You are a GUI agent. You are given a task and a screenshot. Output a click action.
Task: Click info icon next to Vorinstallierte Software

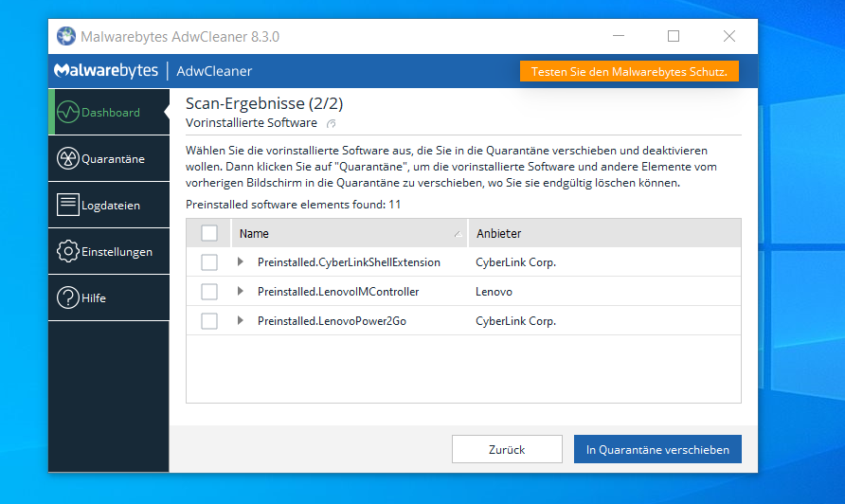(332, 123)
